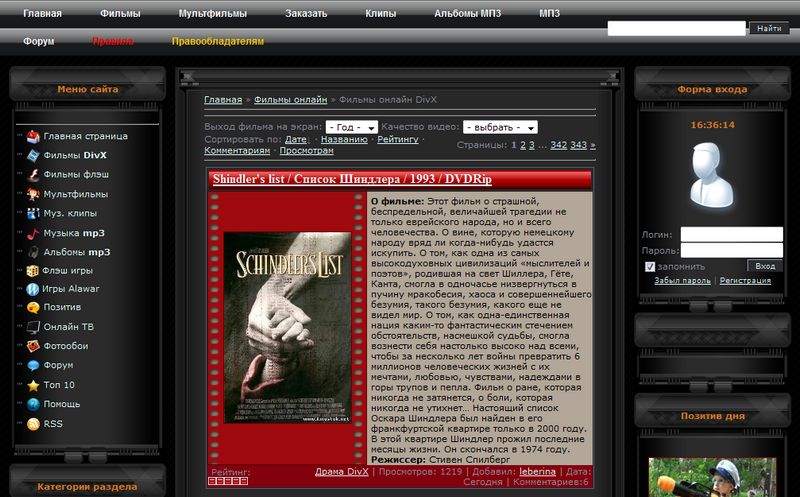
Task: Open the выбрать video quality dropdown
Action: pos(500,127)
